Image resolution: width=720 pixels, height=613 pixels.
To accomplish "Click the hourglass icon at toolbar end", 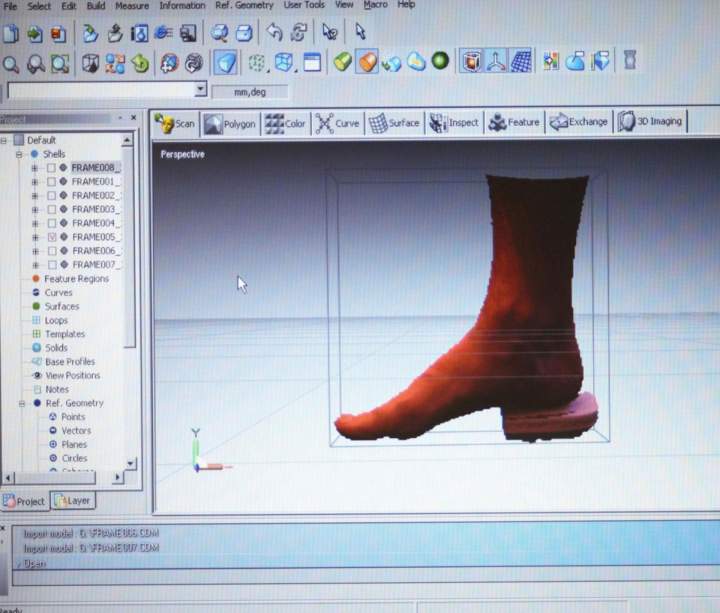I will pyautogui.click(x=630, y=60).
